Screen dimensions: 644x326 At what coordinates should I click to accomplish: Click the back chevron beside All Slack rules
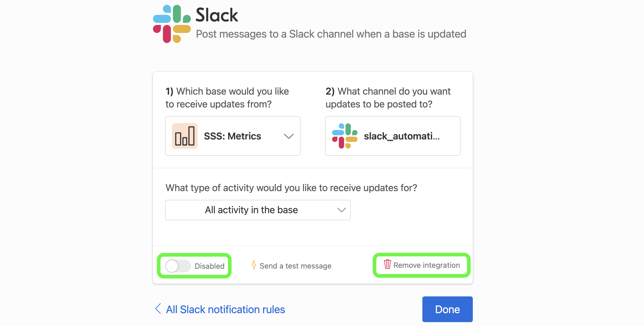pyautogui.click(x=158, y=309)
